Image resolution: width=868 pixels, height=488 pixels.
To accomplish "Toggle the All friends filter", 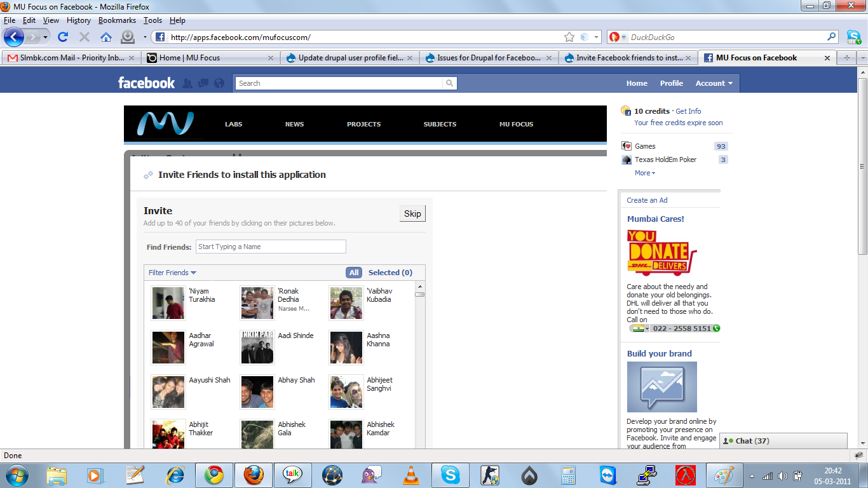I will click(x=354, y=273).
